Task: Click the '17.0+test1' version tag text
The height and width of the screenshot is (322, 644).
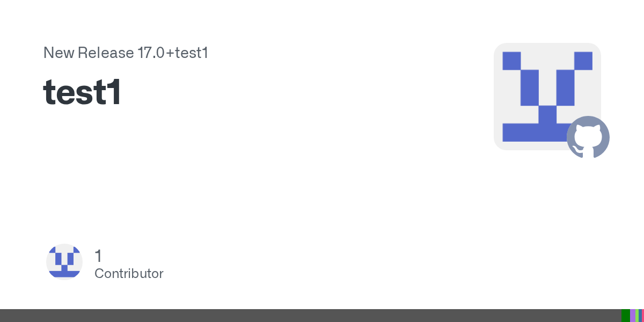Action: pyautogui.click(x=173, y=53)
